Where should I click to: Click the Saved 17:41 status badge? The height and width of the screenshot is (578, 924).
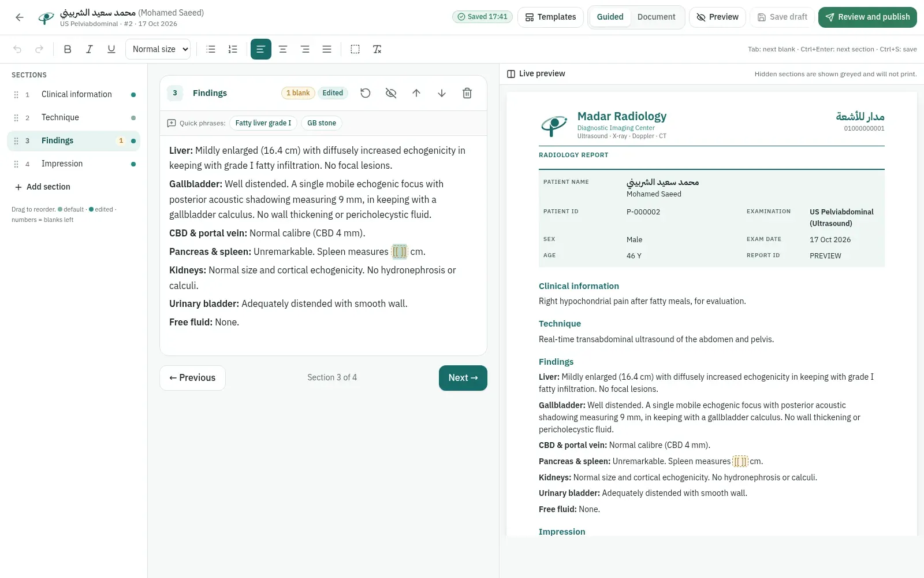tap(482, 17)
